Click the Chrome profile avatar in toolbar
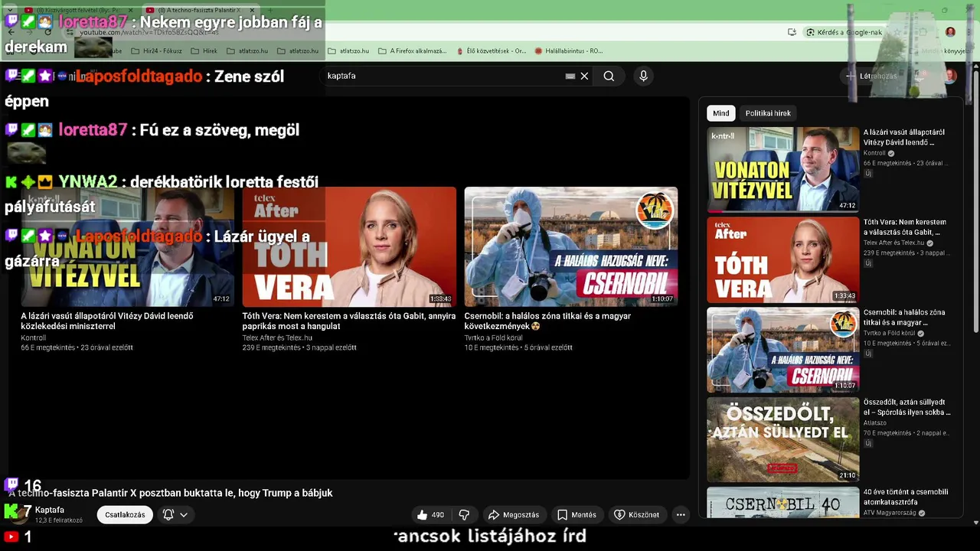 click(x=950, y=32)
